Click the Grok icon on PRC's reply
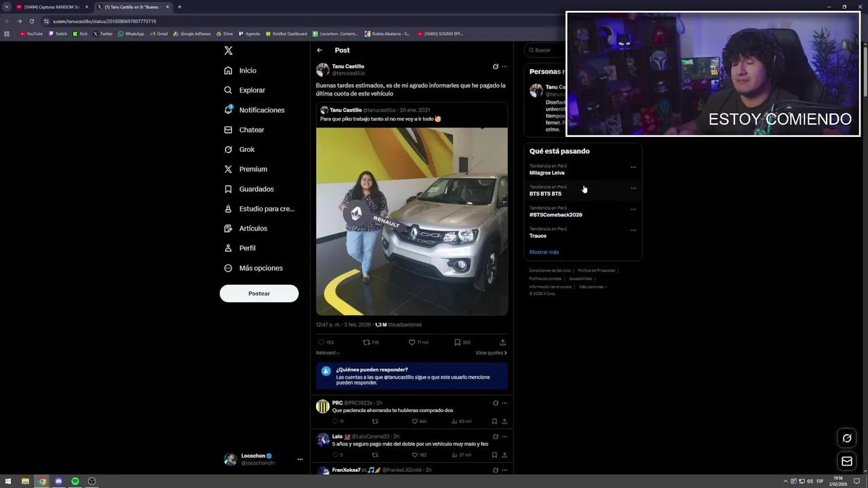This screenshot has width=868, height=488. click(495, 403)
